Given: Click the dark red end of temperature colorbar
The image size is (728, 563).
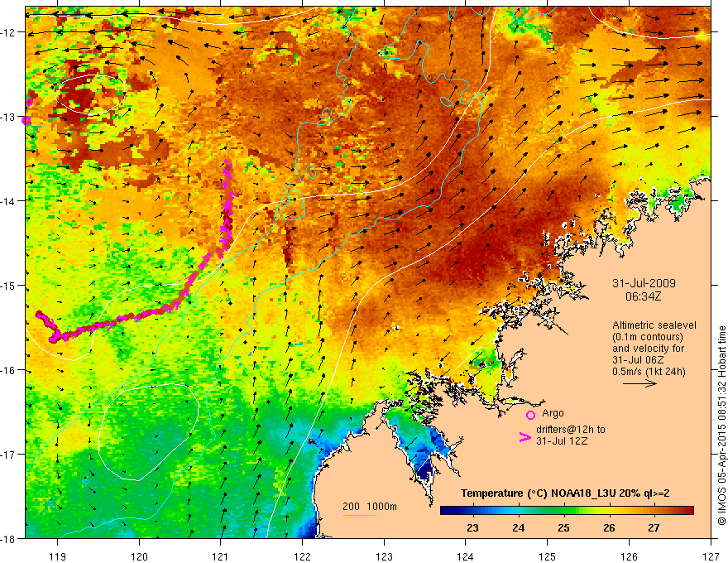Looking at the screenshot, I should [687, 511].
